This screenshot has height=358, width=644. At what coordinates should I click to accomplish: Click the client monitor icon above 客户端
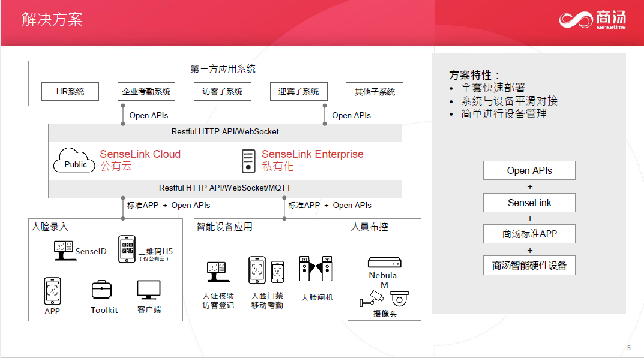pyautogui.click(x=149, y=290)
